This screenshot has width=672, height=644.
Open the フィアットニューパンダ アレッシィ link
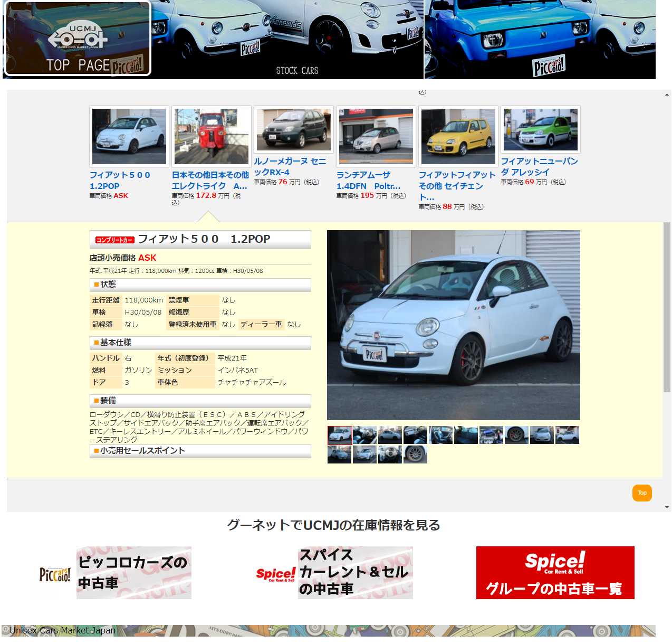coord(539,167)
